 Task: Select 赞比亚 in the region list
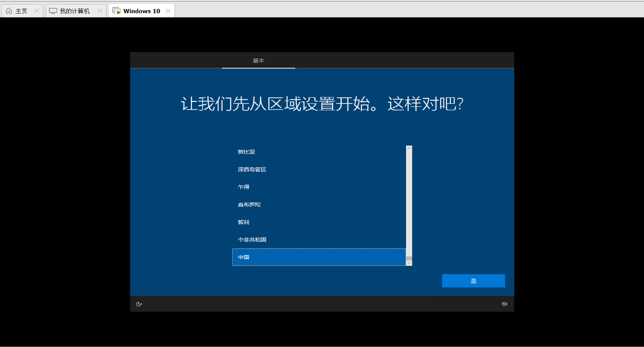click(319, 152)
